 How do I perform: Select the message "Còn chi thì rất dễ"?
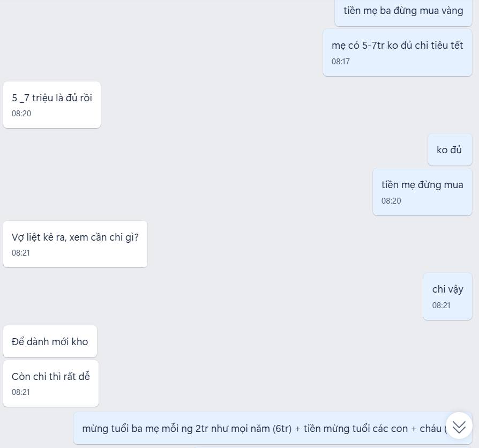(51, 384)
